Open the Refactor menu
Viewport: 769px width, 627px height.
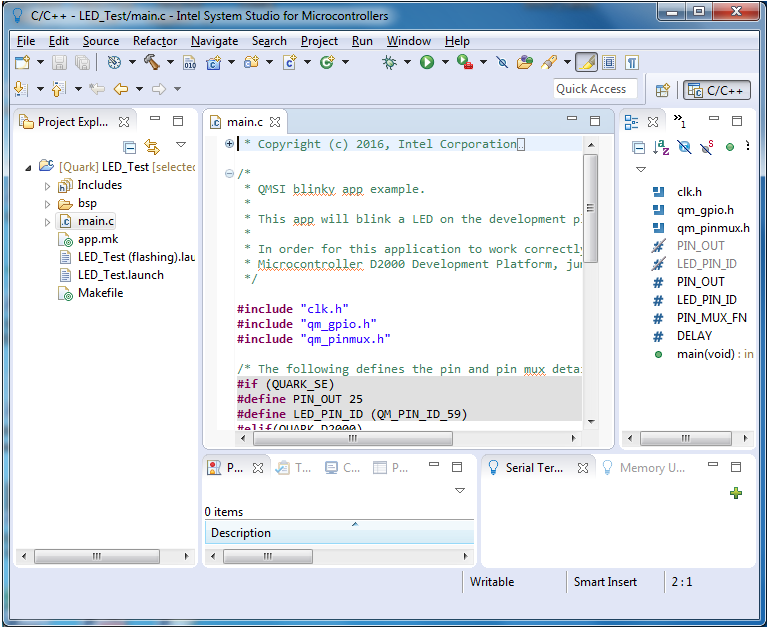click(x=155, y=41)
